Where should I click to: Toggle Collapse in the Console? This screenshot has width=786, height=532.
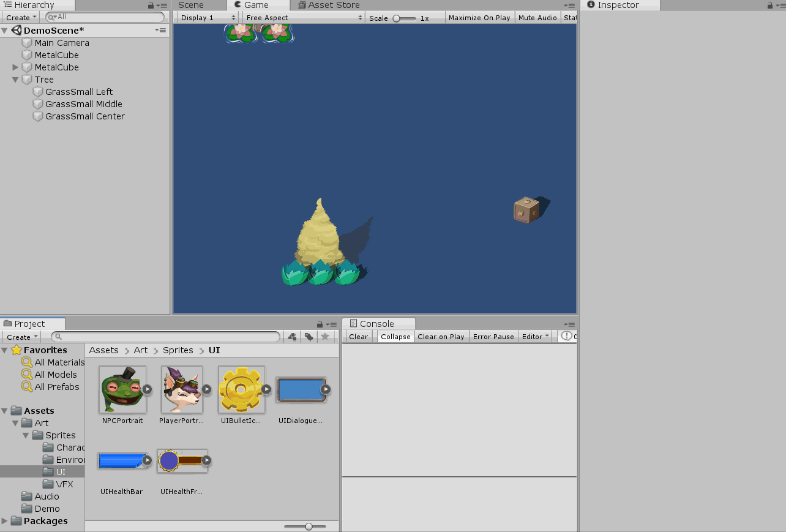tap(395, 337)
